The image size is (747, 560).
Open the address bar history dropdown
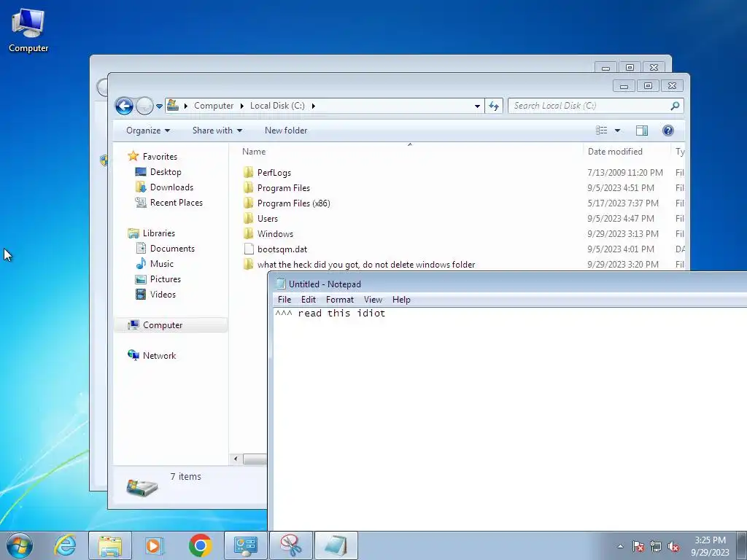pos(477,106)
